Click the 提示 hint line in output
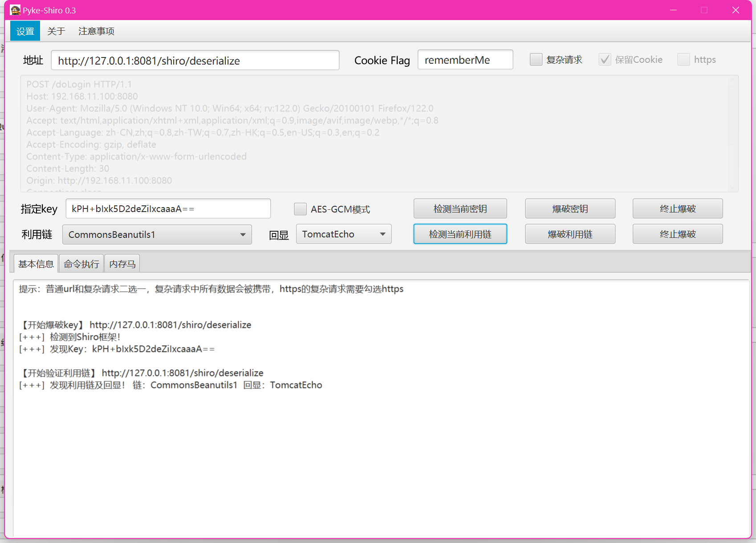756x543 pixels. (211, 289)
